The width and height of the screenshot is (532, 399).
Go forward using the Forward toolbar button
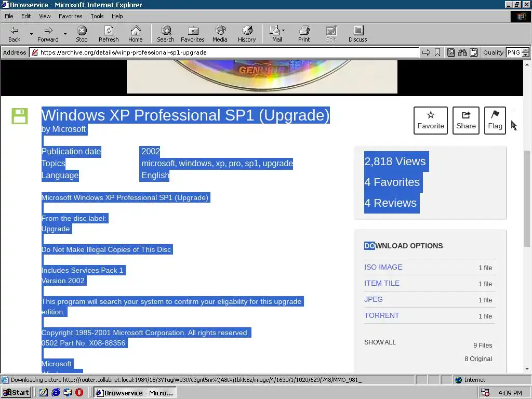[48, 34]
